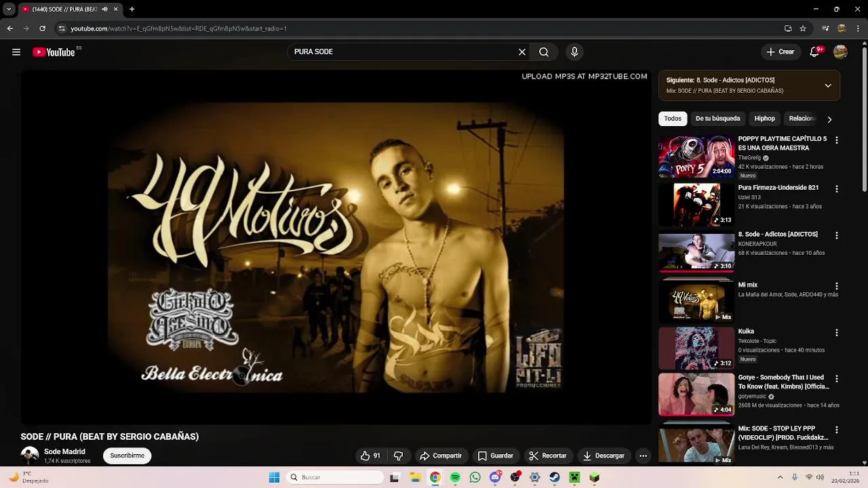This screenshot has width=868, height=488.
Task: Select the Todos filter chip
Action: pos(673,119)
